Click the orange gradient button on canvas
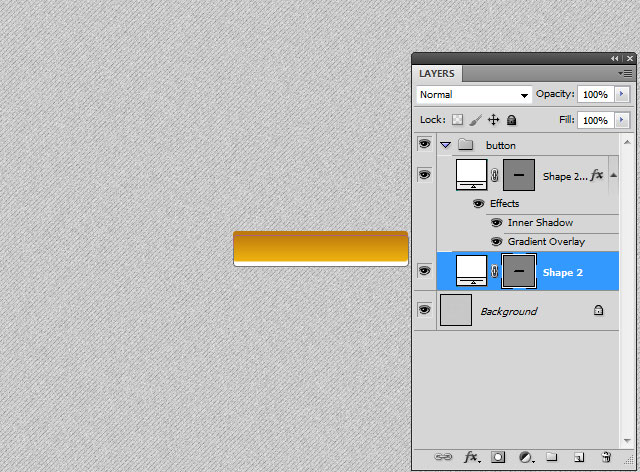This screenshot has width=640, height=472. (321, 247)
